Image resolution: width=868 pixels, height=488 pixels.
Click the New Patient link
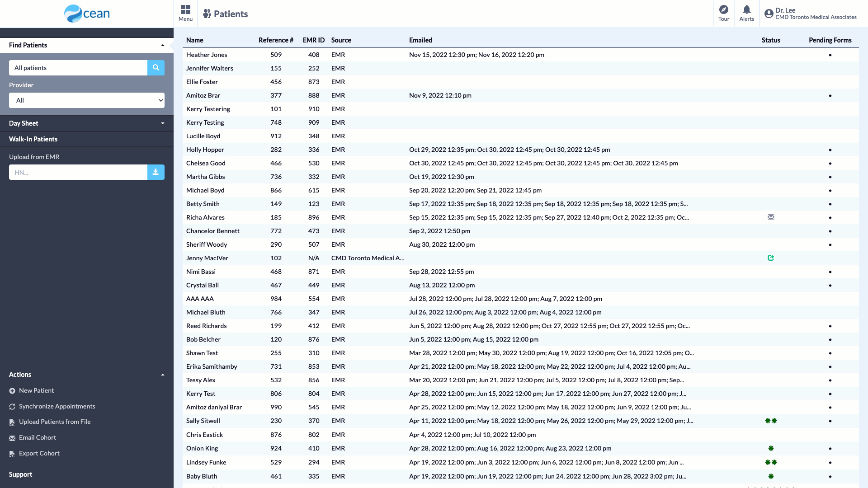[x=36, y=390]
